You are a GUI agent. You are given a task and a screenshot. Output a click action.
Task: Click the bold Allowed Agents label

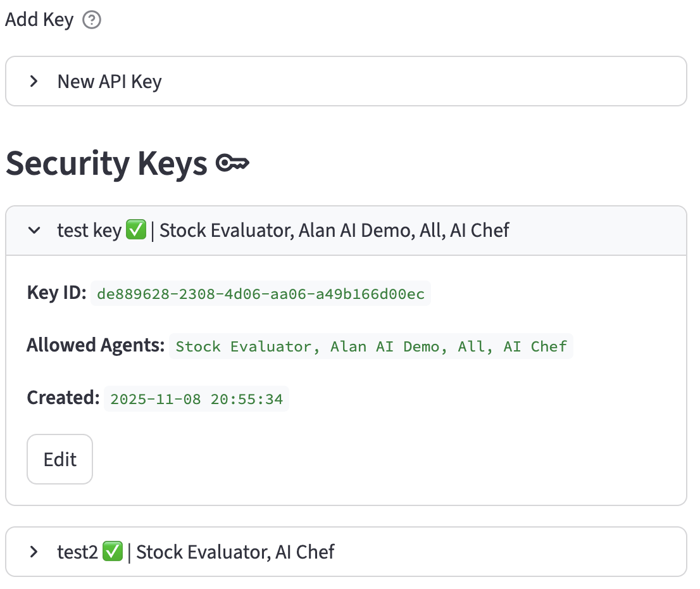tap(96, 346)
